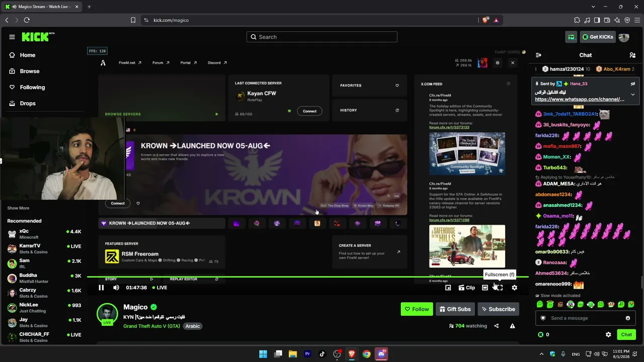The image size is (644, 362).
Task: Collapse the chat panel with arrow icon
Action: coord(538,55)
